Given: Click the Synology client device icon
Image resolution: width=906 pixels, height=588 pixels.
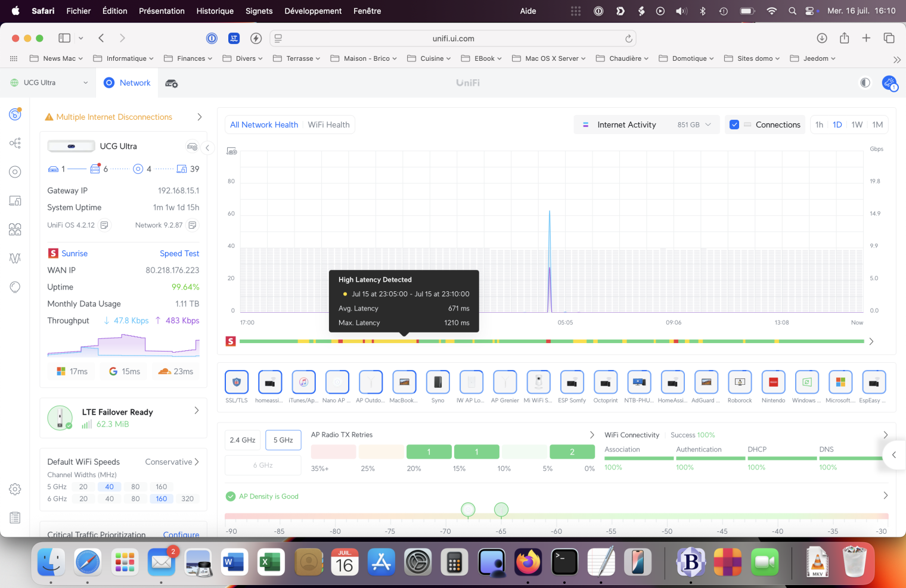Looking at the screenshot, I should pyautogui.click(x=438, y=382).
